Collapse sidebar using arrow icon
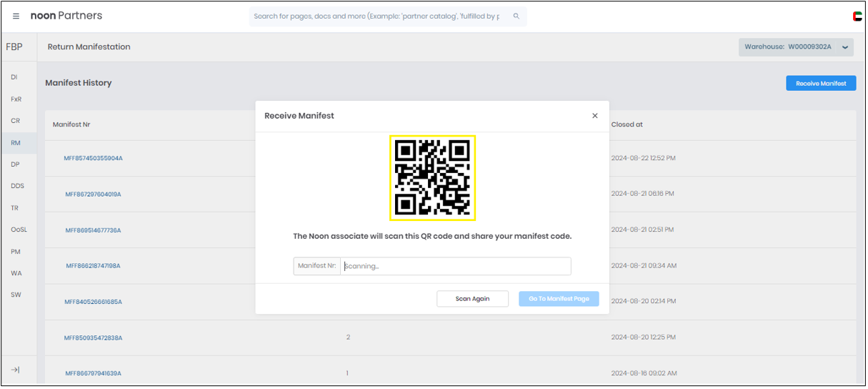 (15, 370)
